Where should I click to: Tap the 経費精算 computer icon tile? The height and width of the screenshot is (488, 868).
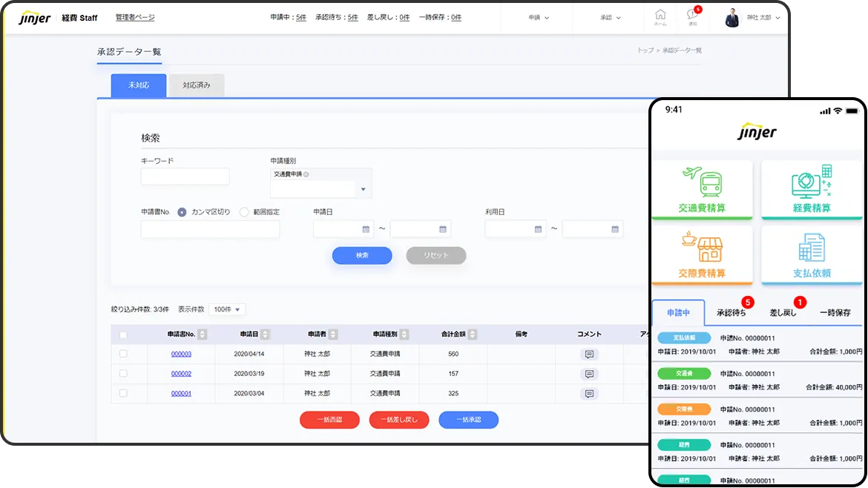(x=811, y=189)
